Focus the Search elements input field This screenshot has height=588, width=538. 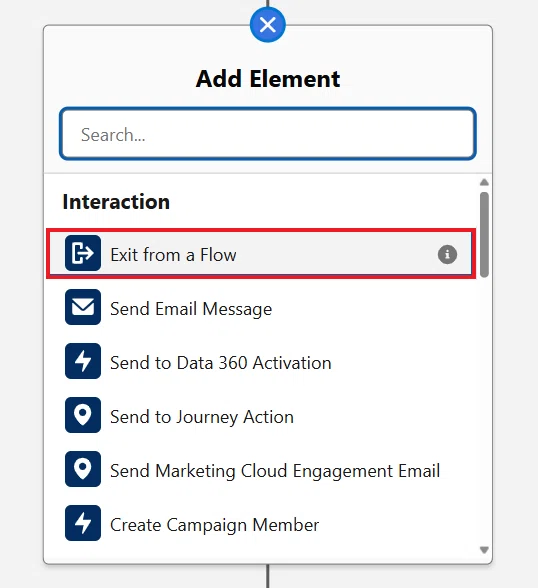tap(268, 134)
